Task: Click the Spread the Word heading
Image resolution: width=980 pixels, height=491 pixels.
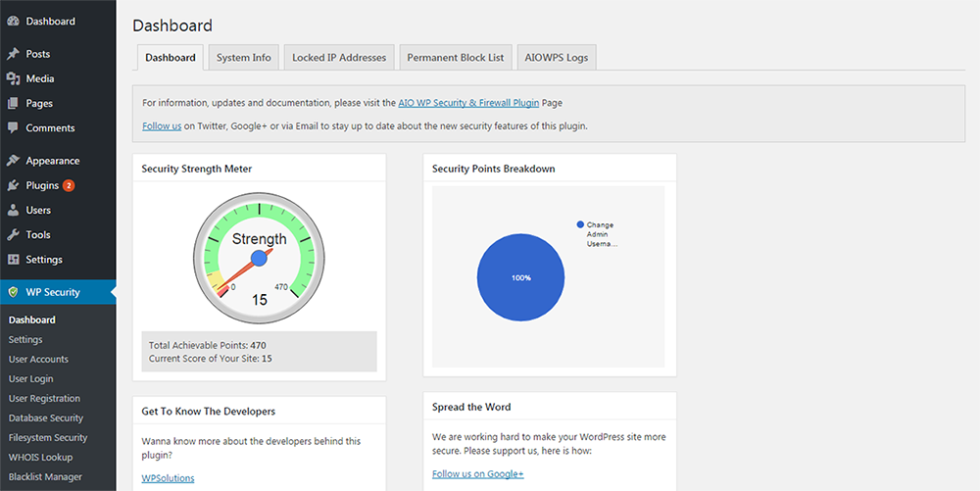Action: coord(471,407)
